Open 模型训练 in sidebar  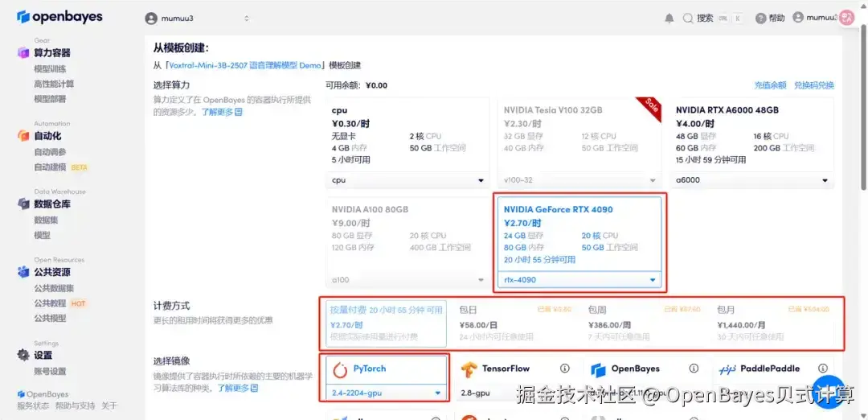click(50, 68)
